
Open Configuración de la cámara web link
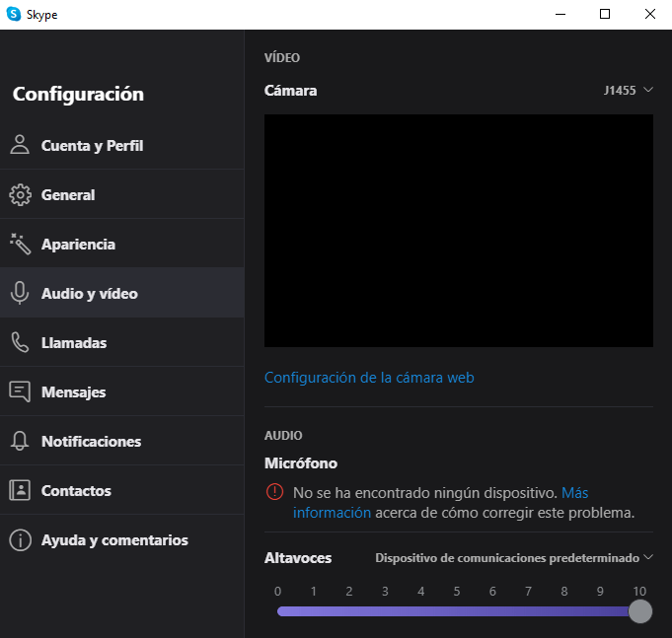[369, 378]
